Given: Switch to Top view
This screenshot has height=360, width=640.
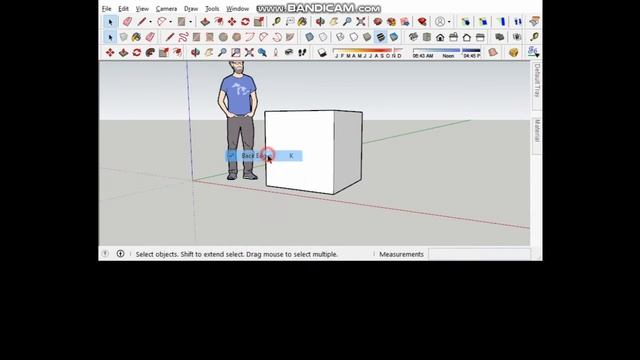Looking at the screenshot, I should 427,37.
